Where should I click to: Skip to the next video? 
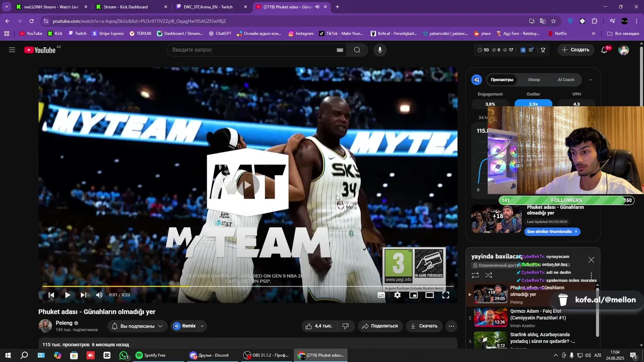pos(84,295)
